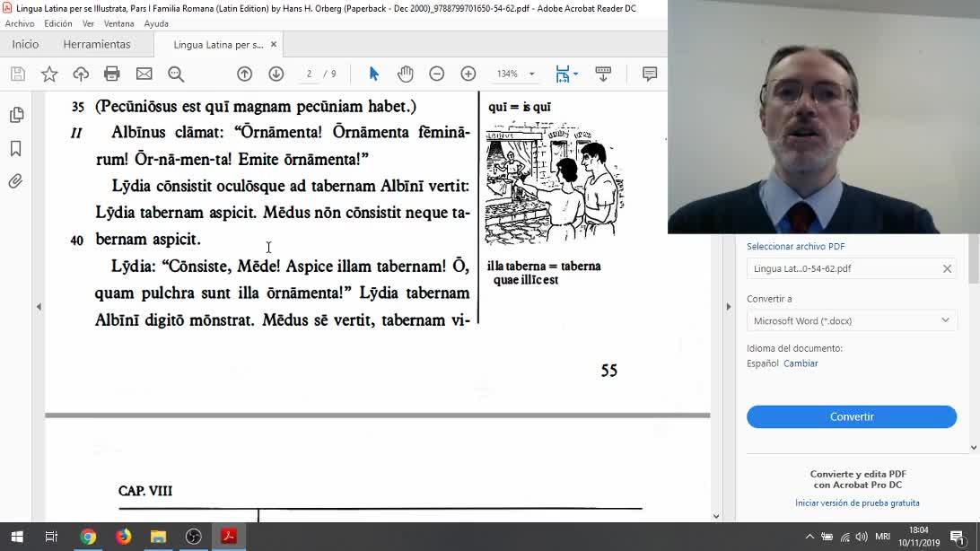This screenshot has height=551, width=980.
Task: Switch to the Herramientas tab
Action: (x=97, y=44)
